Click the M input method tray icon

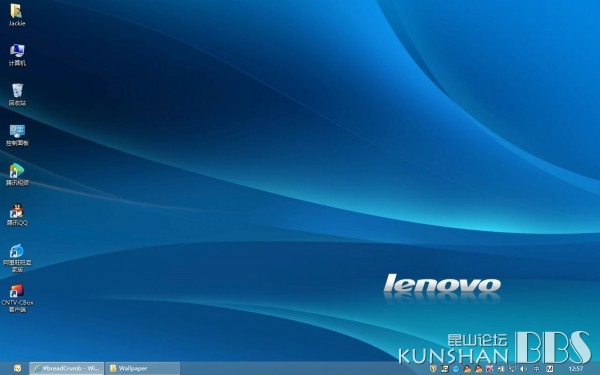click(549, 369)
